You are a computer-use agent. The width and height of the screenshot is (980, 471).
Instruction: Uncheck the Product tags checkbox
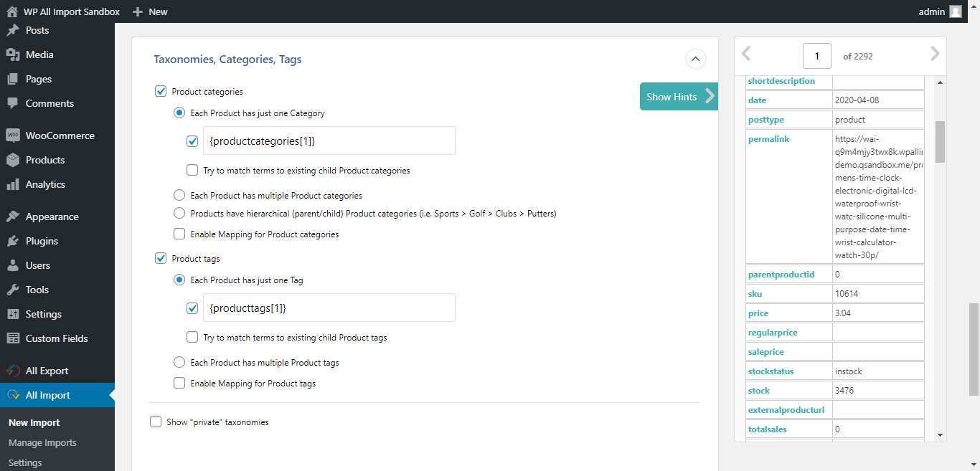[x=161, y=259]
